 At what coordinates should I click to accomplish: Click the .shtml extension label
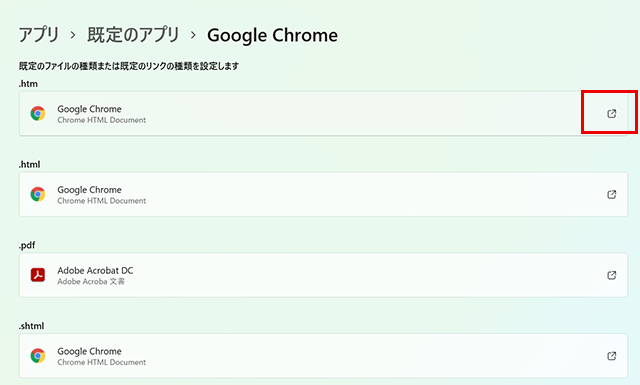click(31, 326)
